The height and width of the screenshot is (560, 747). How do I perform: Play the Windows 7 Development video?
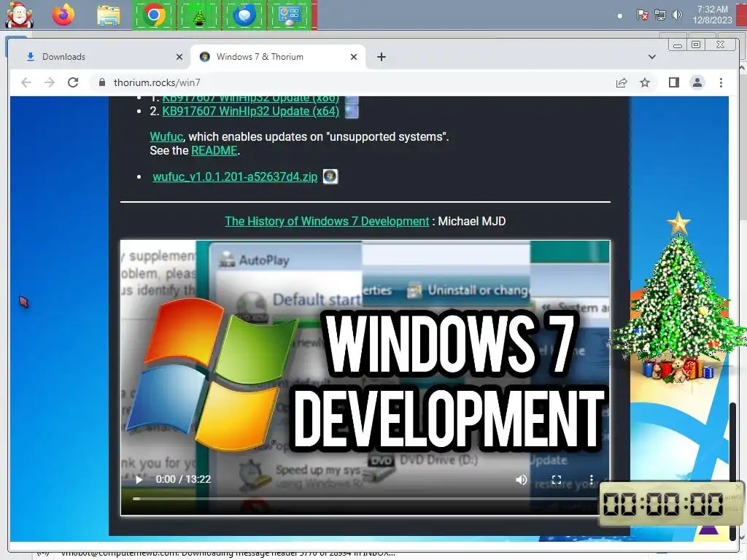click(x=139, y=480)
